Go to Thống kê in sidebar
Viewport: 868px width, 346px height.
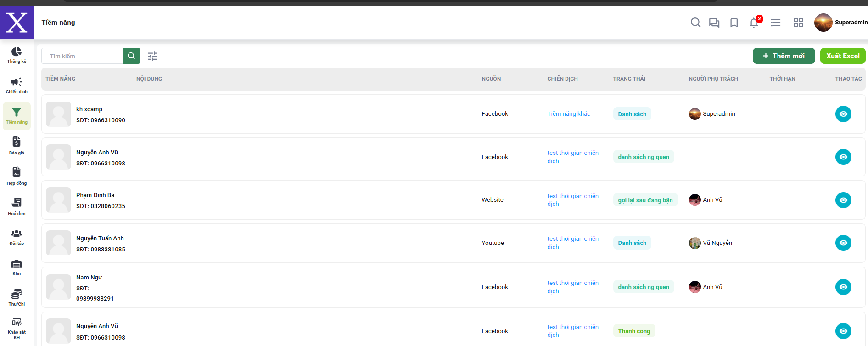(17, 55)
